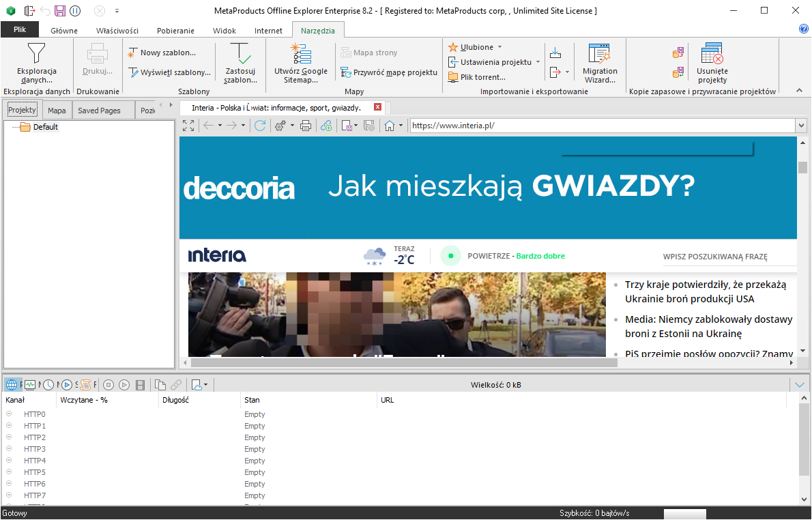Viewport: 812px width, 520px height.
Task: Open the quick access toolbar customize dropdown
Action: (x=117, y=10)
